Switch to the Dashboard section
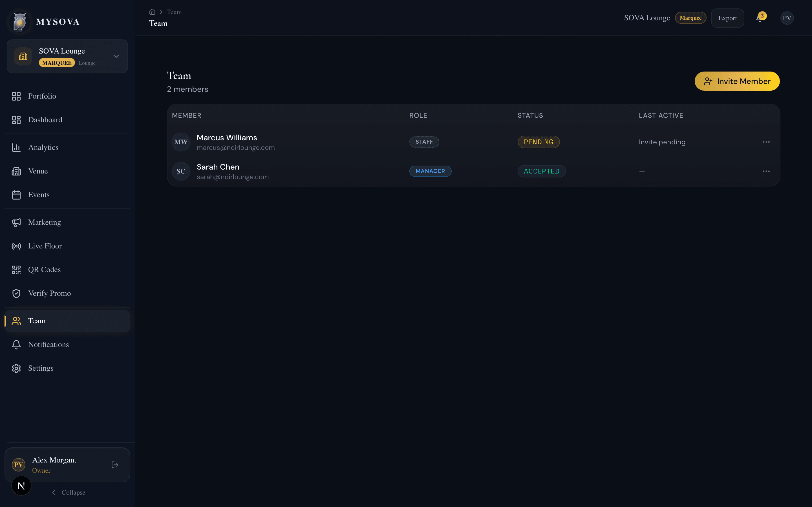Viewport: 812px width, 507px height. [45, 120]
